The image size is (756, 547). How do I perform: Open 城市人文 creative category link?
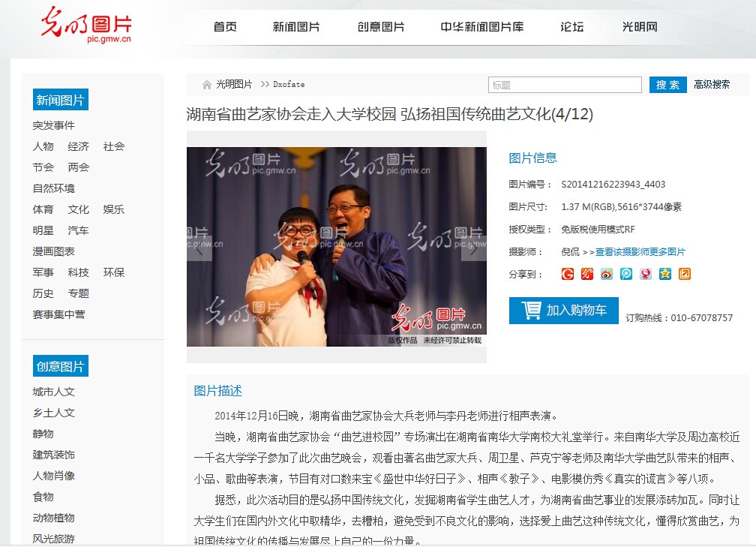53,392
